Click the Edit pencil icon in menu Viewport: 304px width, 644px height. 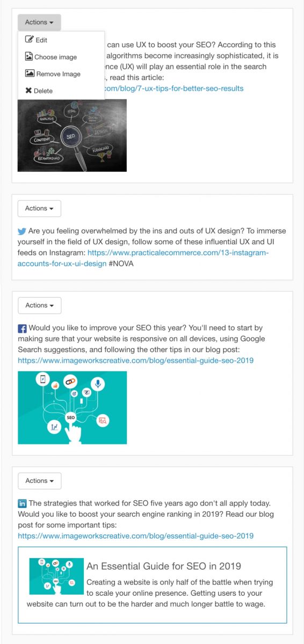pos(30,40)
